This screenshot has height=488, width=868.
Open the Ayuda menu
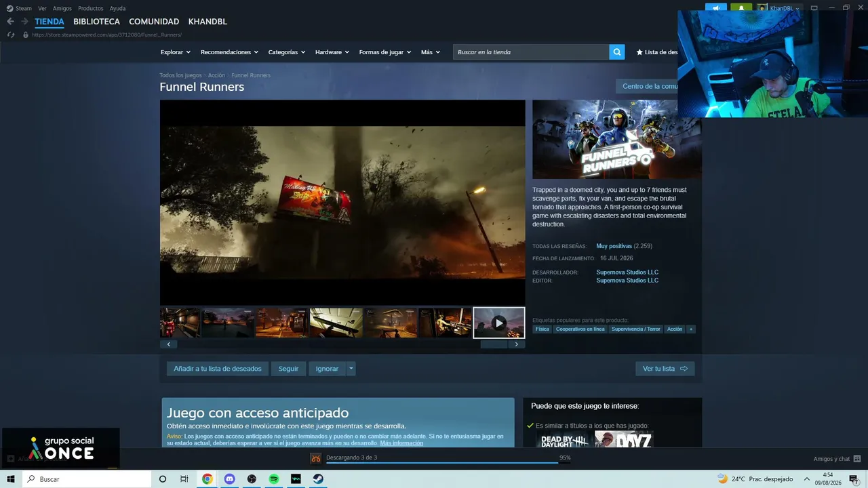click(x=117, y=8)
